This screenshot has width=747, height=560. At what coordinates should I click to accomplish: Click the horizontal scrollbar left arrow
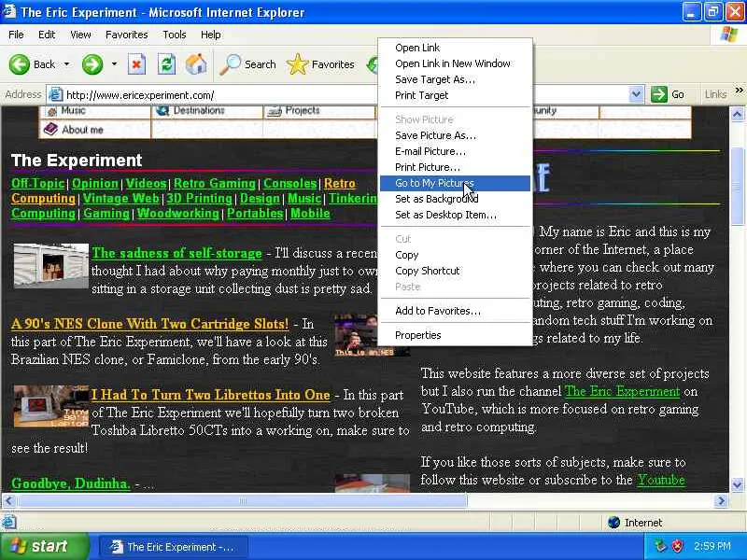tap(9, 500)
